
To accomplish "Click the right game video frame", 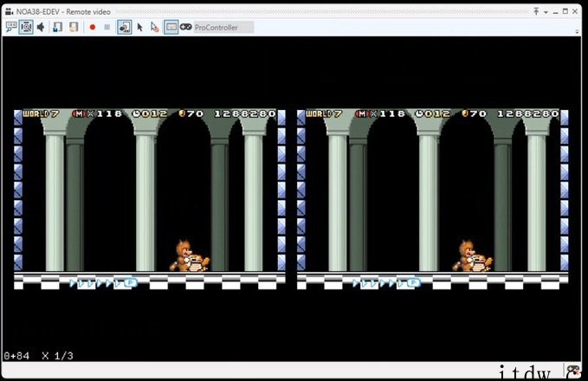I will click(432, 199).
